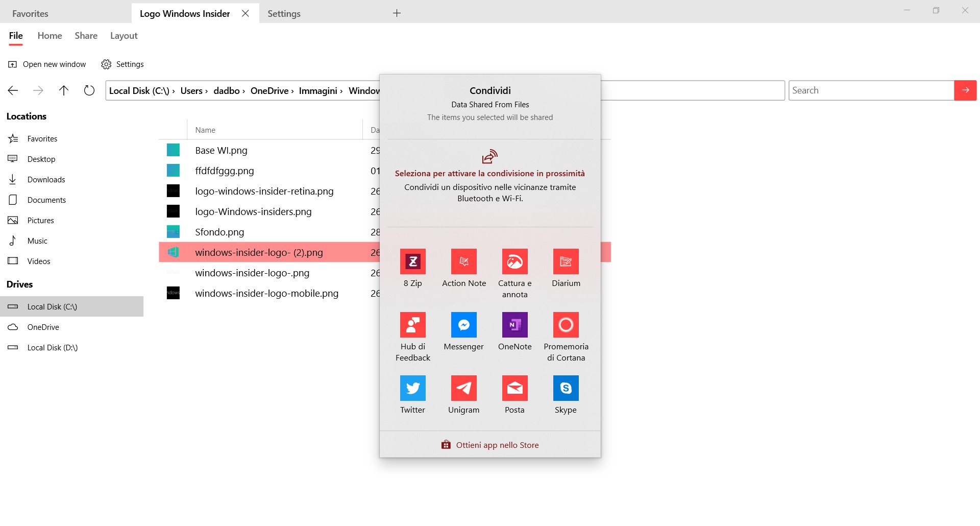Open Desktop in the sidebar
This screenshot has height=526, width=980.
71,159
